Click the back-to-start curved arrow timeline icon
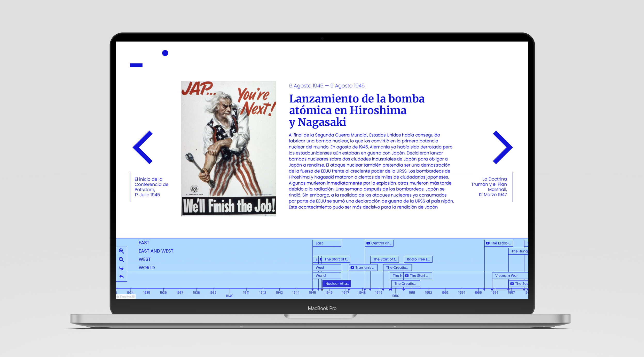 (121, 277)
